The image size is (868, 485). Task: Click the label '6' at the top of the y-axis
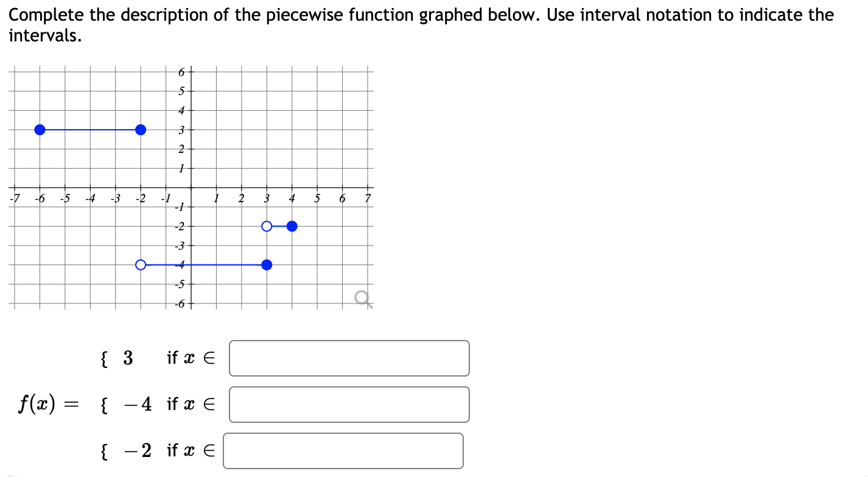(x=182, y=71)
